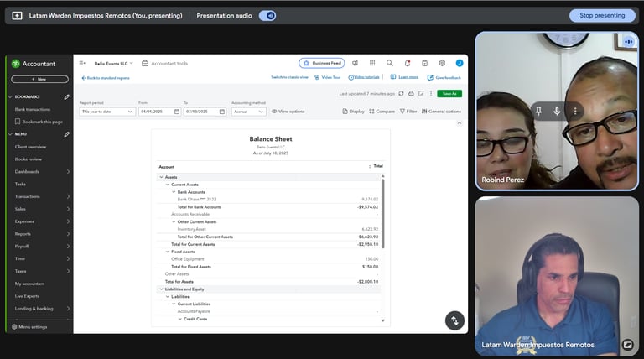Image resolution: width=644 pixels, height=359 pixels.
Task: Open Client overview in the sidebar
Action: tap(30, 147)
